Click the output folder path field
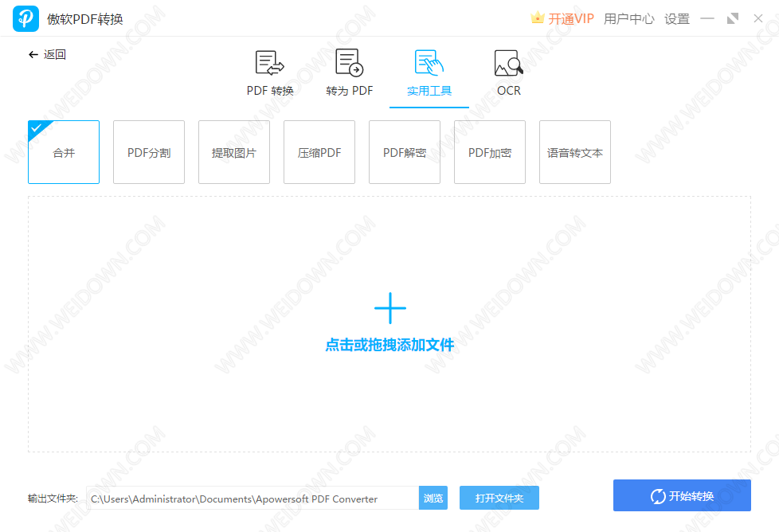The height and width of the screenshot is (532, 779). coord(252,498)
